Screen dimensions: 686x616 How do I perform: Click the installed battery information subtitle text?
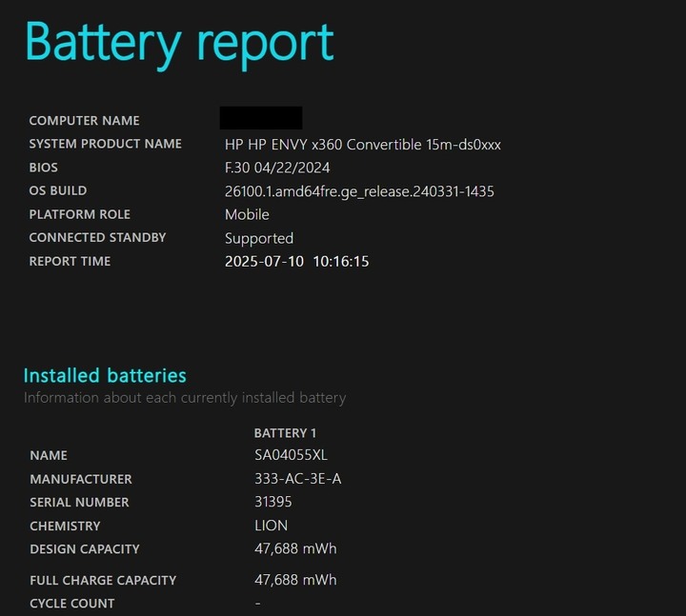(x=184, y=398)
